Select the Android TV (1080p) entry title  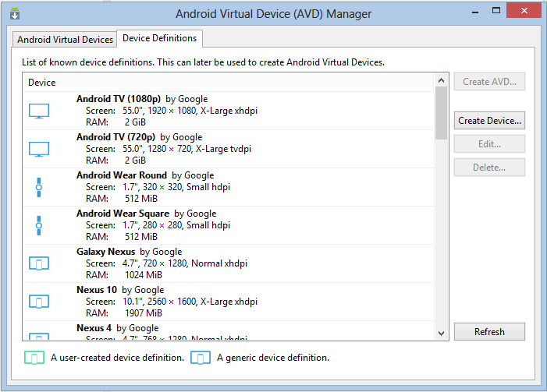point(119,99)
